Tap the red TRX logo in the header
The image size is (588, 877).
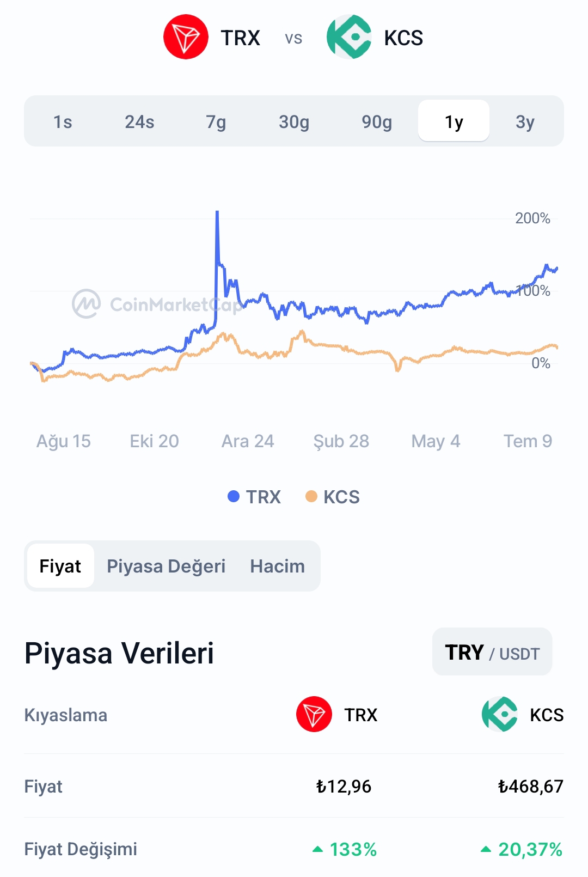(186, 37)
